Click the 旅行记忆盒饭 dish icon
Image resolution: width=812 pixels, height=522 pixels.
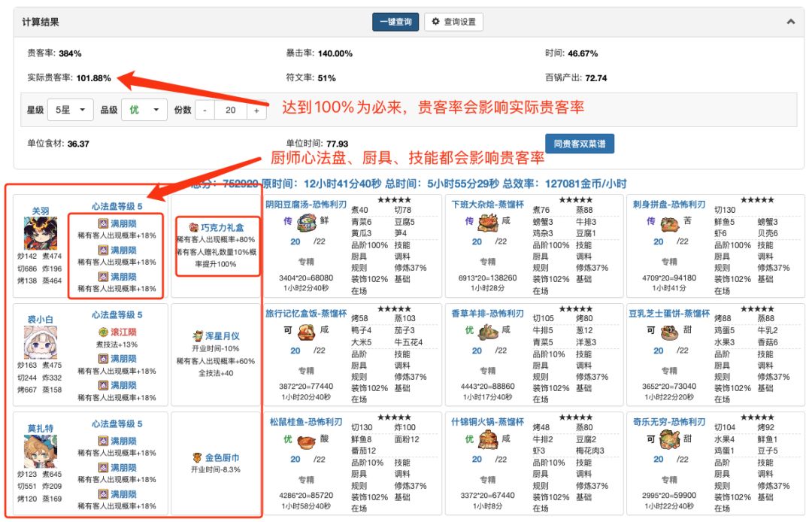click(306, 332)
